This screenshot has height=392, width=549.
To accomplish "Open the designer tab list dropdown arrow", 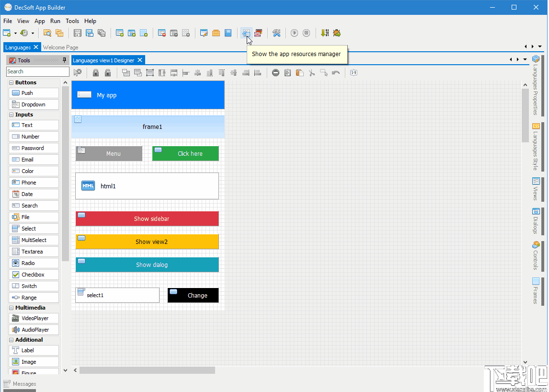I will [525, 59].
